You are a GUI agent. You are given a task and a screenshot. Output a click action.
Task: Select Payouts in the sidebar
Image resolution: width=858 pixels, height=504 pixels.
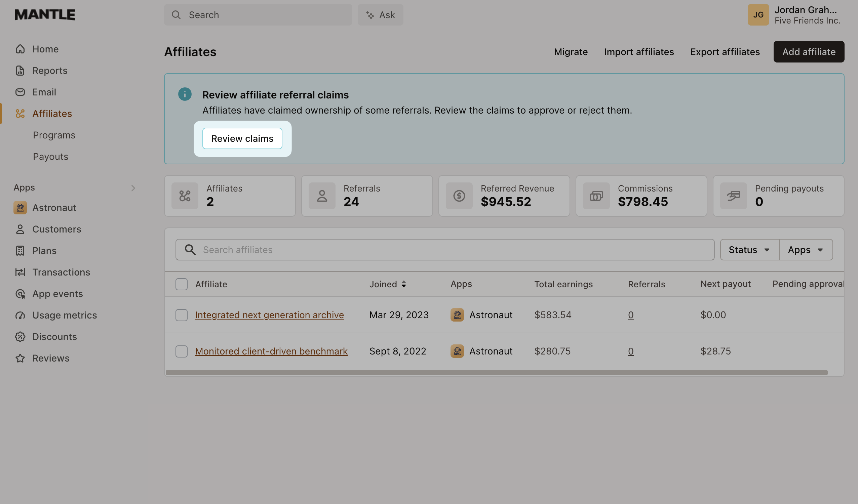pyautogui.click(x=50, y=157)
